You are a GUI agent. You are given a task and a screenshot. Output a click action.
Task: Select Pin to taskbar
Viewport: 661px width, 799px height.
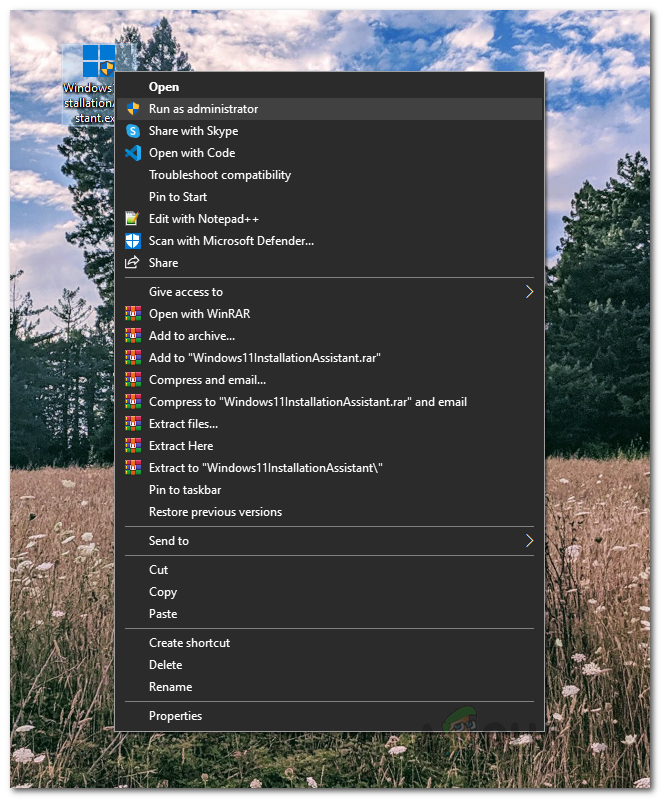point(329,490)
